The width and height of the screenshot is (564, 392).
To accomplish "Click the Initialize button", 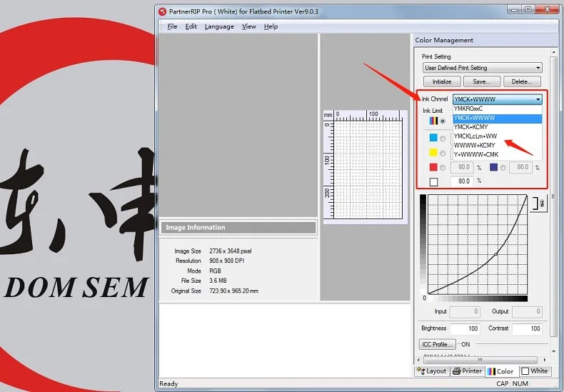I will pyautogui.click(x=442, y=81).
